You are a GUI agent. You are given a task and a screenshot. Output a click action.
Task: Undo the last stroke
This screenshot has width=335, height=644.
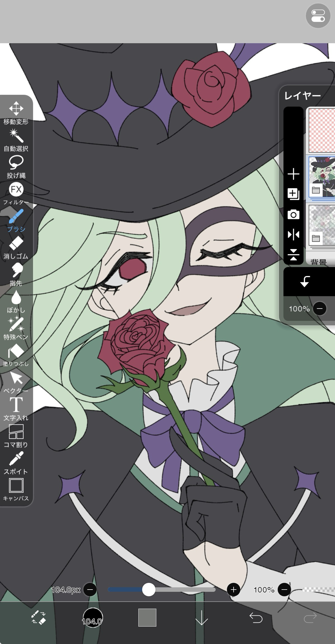[256, 617]
